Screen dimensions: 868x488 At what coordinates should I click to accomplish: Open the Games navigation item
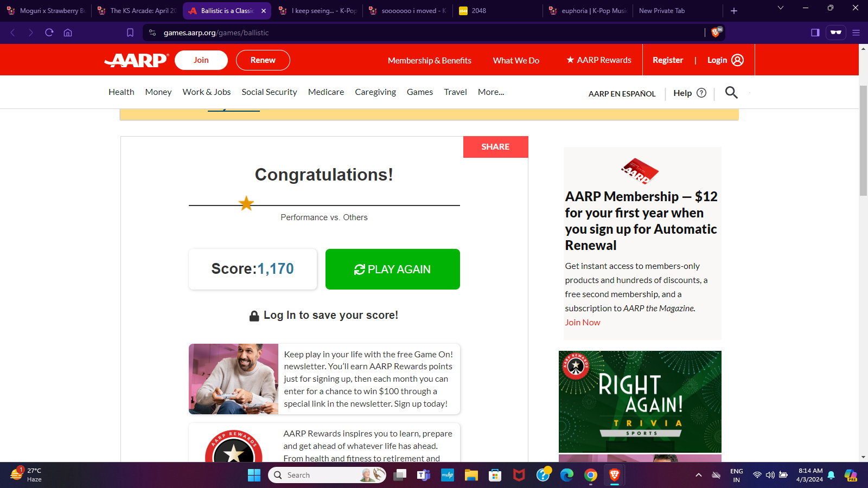coord(420,92)
